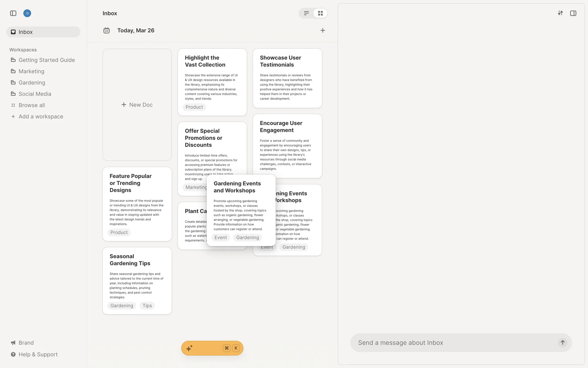Select Inbox in the sidebar
Screen dimensions: 588x368
(x=26, y=32)
